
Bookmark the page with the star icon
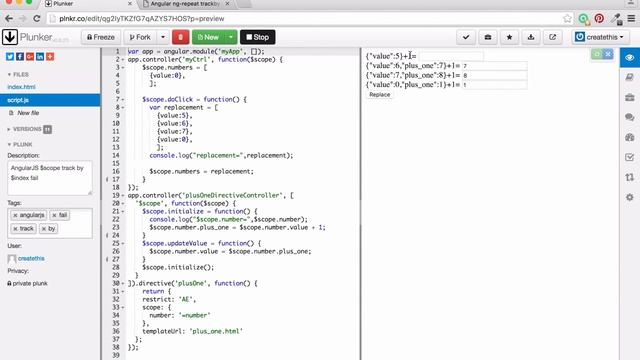(x=567, y=18)
